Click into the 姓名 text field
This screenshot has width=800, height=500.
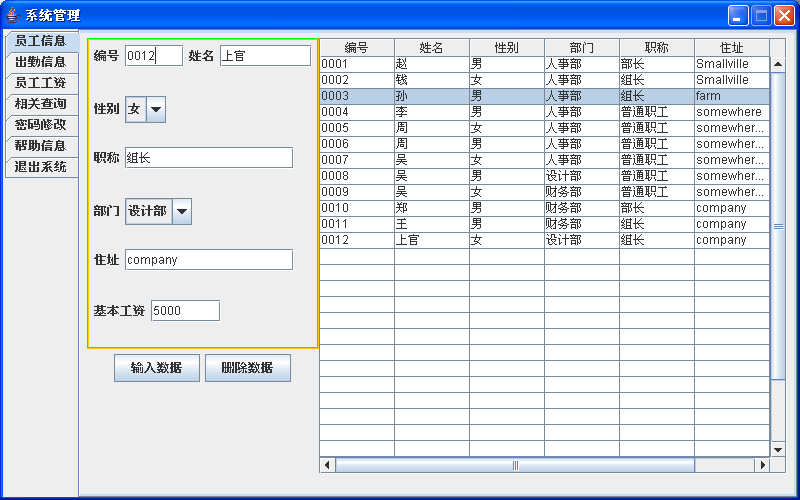pyautogui.click(x=265, y=56)
